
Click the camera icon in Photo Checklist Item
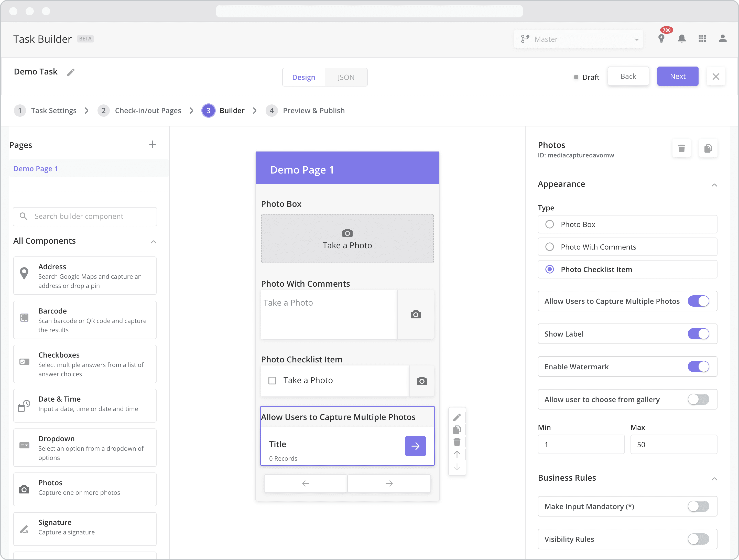click(422, 381)
